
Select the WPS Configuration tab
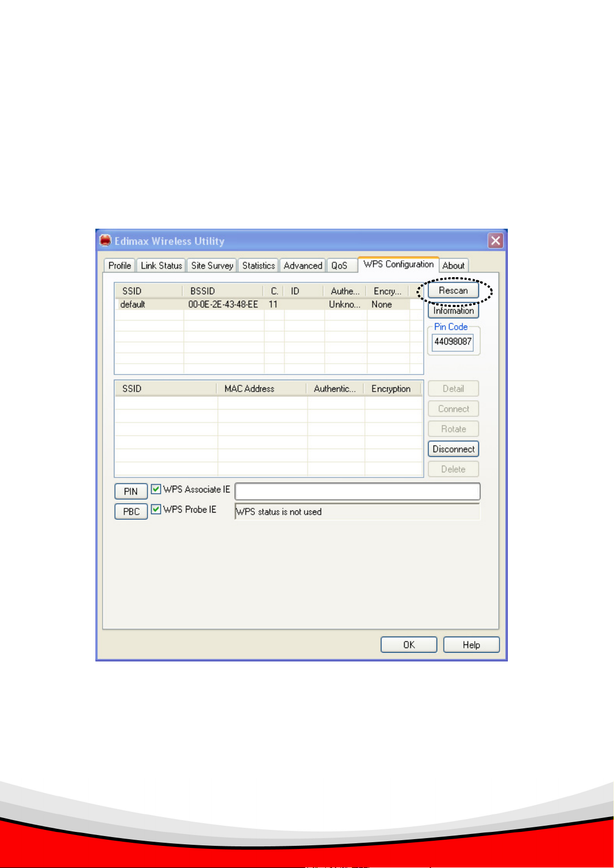click(x=399, y=264)
